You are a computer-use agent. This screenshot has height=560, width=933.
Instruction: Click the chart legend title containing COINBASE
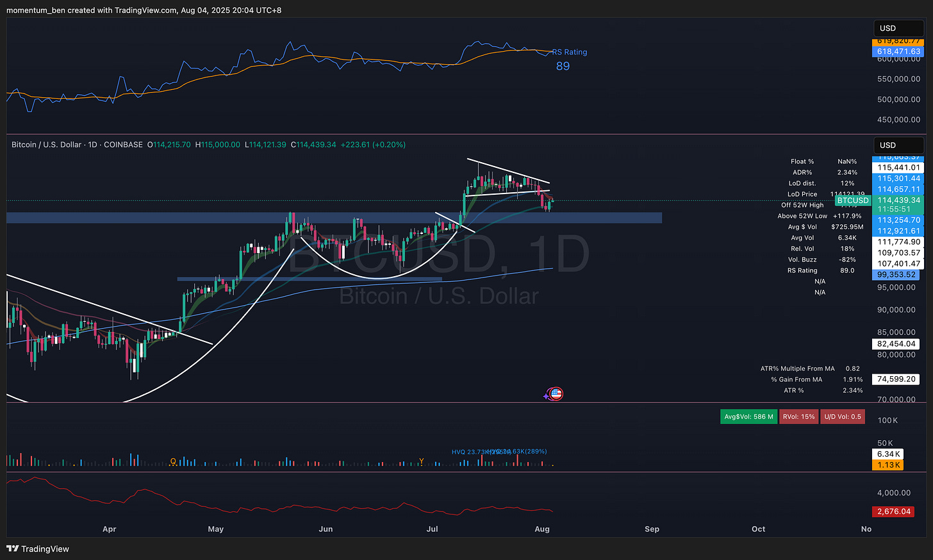pyautogui.click(x=77, y=145)
